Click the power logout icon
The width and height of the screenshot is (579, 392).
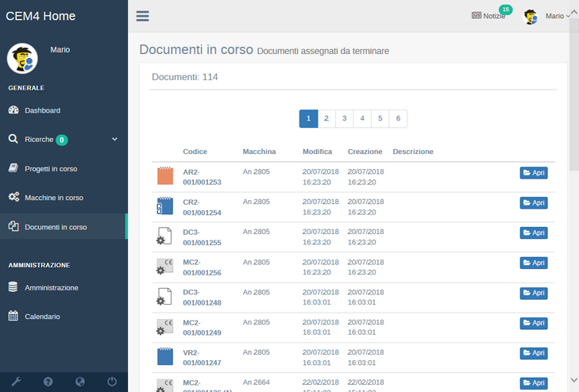coord(112,382)
